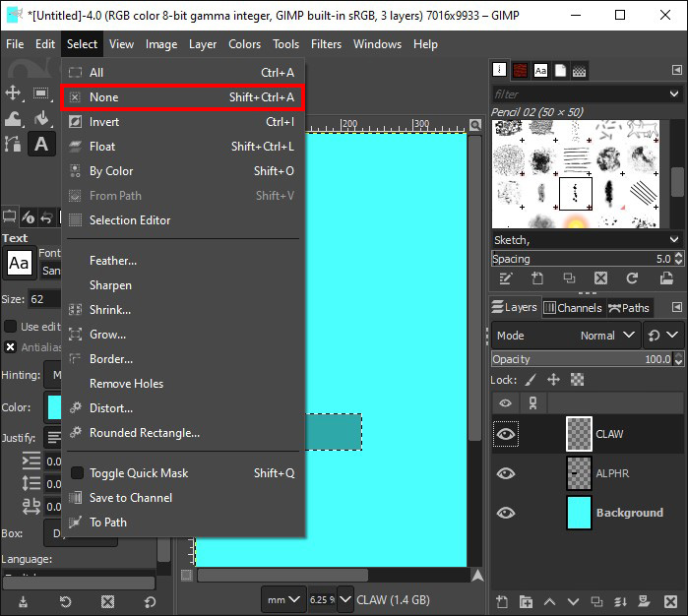Click the text Color swatch
The width and height of the screenshot is (688, 616).
(52, 407)
